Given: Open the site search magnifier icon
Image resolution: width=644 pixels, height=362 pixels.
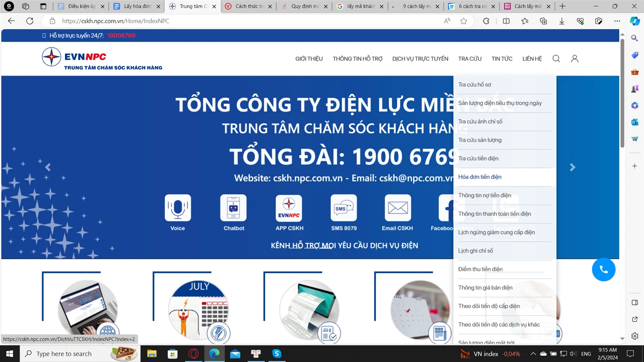Looking at the screenshot, I should click(x=556, y=58).
